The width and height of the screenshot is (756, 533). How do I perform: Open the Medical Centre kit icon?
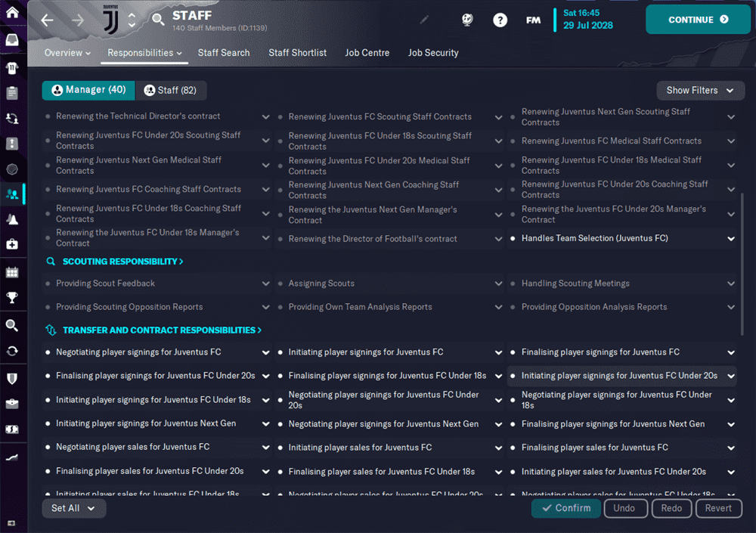coord(12,244)
